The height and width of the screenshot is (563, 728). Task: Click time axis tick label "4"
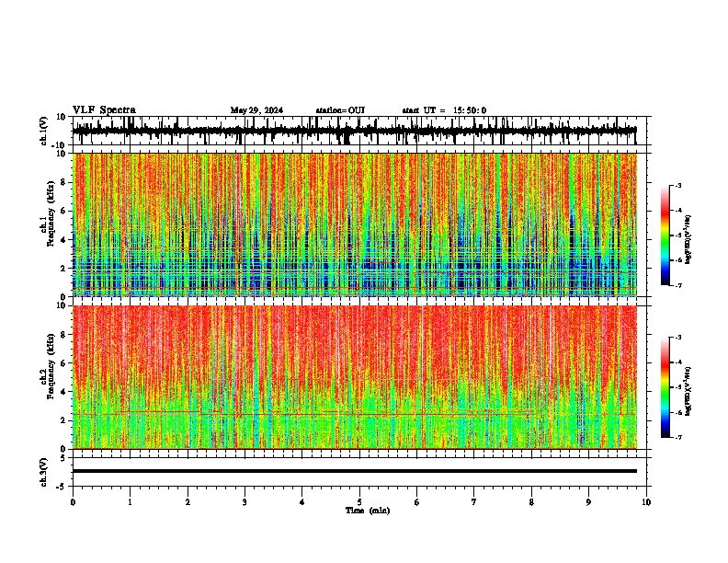click(x=302, y=502)
